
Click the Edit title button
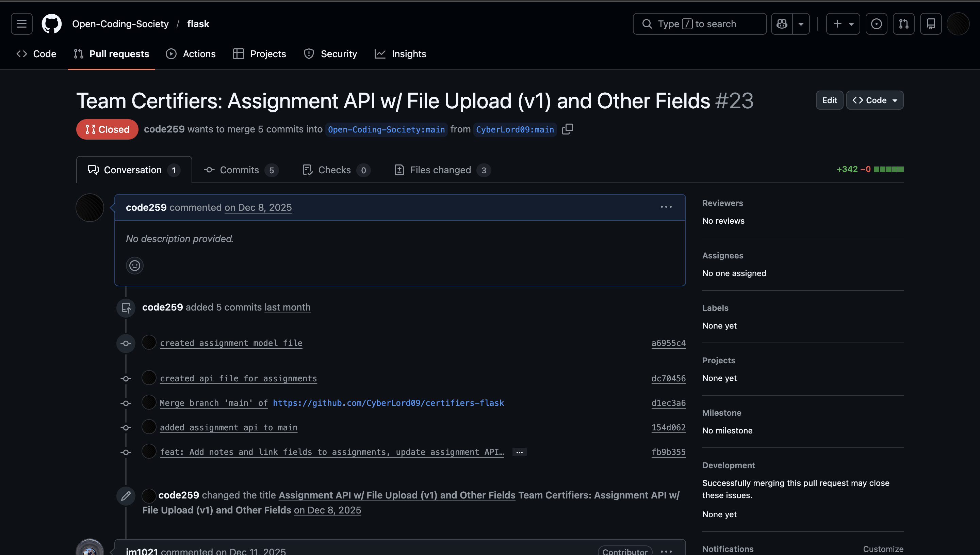click(829, 100)
